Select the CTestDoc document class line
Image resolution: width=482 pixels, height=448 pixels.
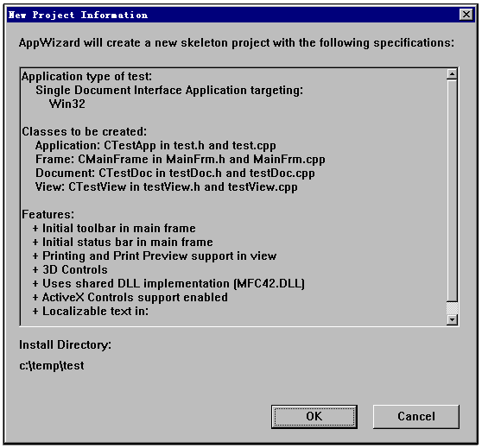(x=174, y=174)
